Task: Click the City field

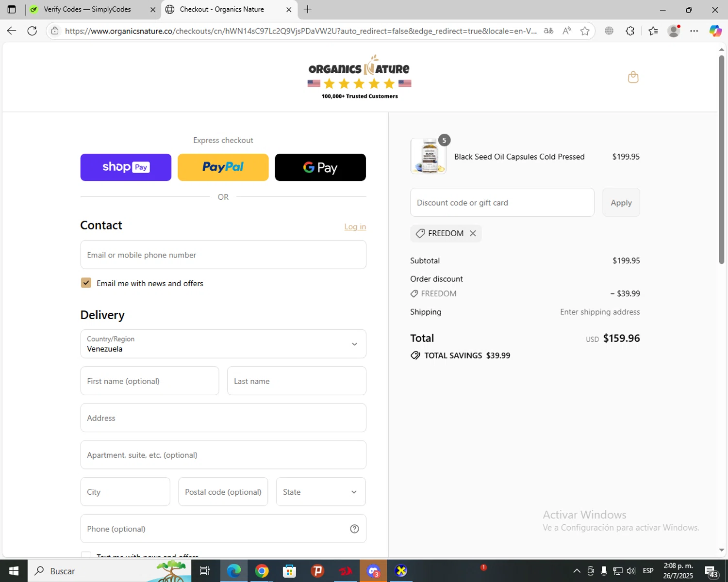Action: [x=125, y=492]
